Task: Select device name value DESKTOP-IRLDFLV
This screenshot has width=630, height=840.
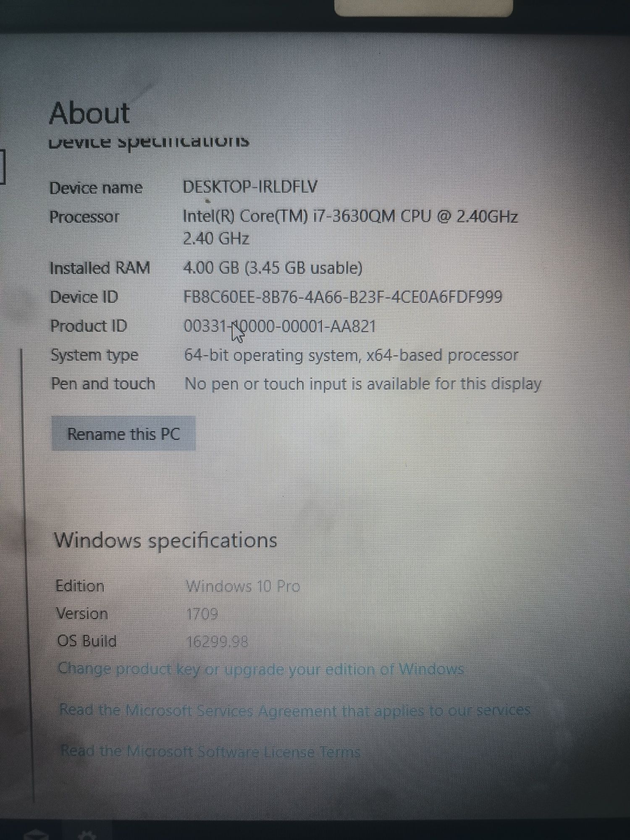Action: [250, 187]
